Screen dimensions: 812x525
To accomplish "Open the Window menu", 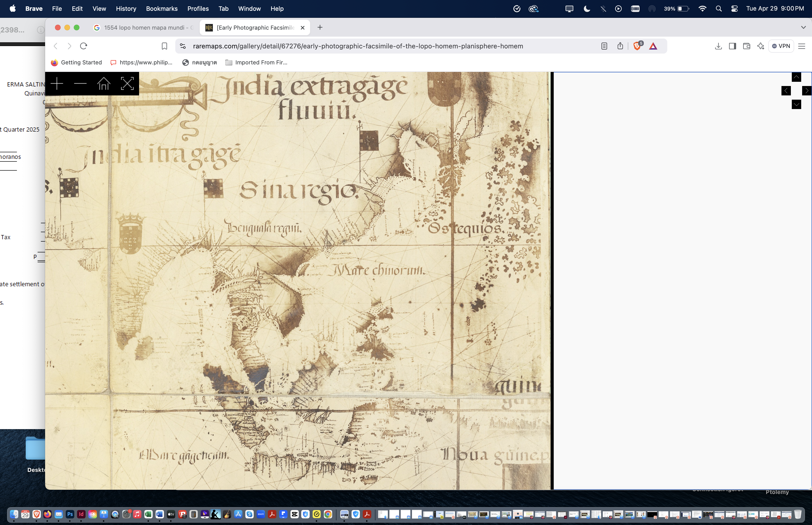I will point(249,8).
